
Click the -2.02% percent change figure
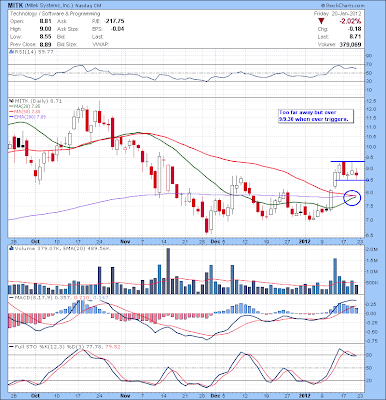click(350, 21)
